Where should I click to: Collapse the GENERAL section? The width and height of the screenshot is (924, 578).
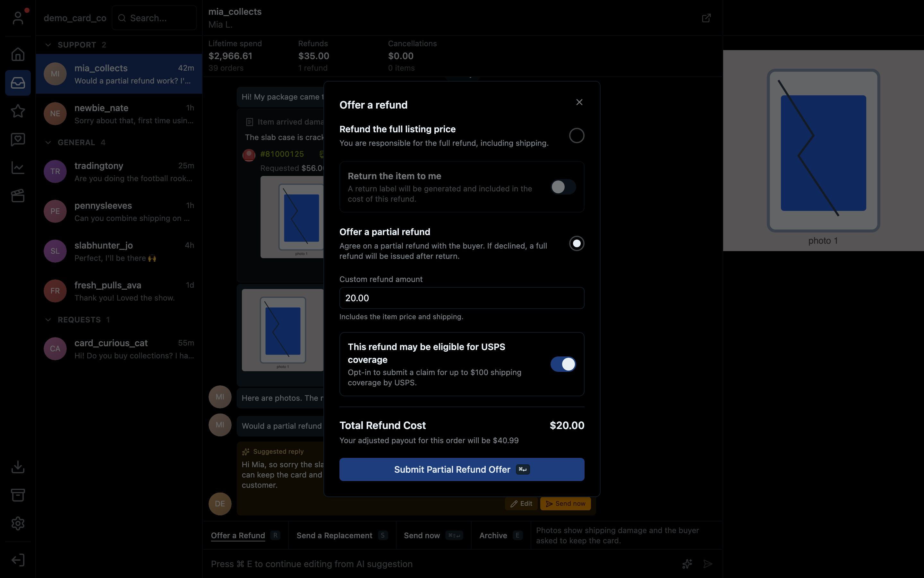coord(48,142)
